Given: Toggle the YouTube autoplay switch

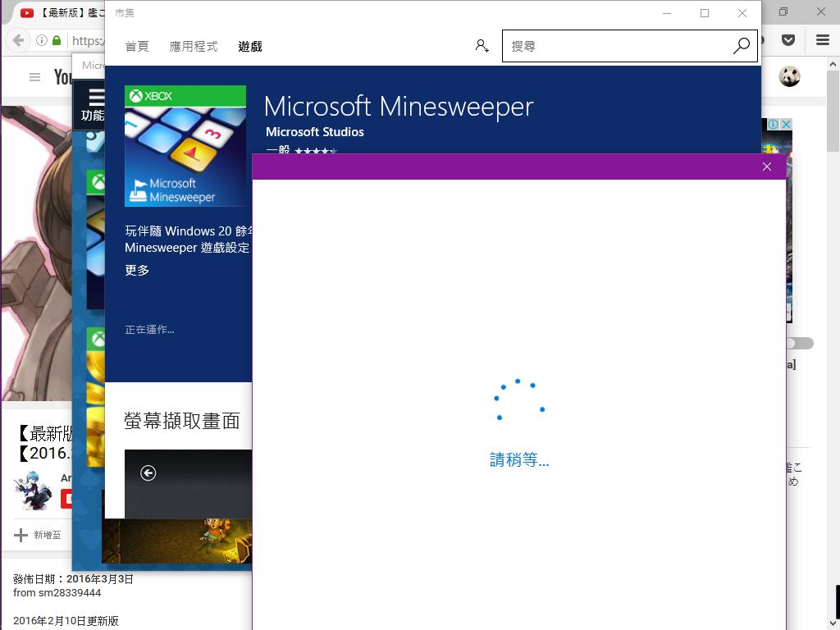Looking at the screenshot, I should tap(801, 344).
